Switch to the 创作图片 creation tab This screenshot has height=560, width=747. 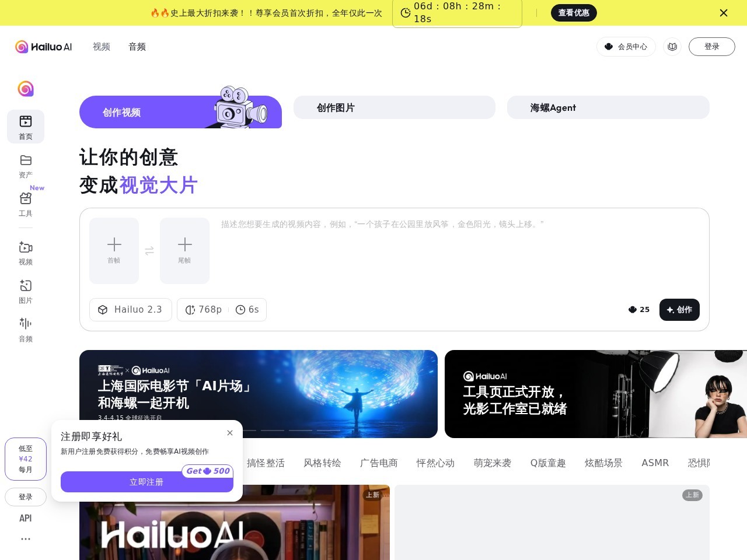click(394, 107)
